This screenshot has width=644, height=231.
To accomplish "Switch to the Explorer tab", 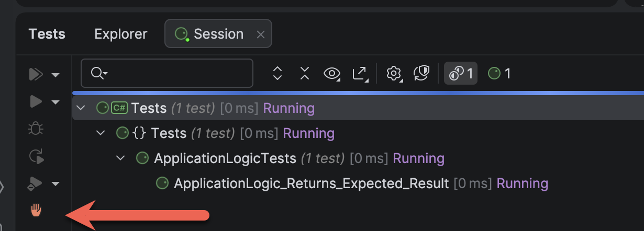I will [121, 34].
